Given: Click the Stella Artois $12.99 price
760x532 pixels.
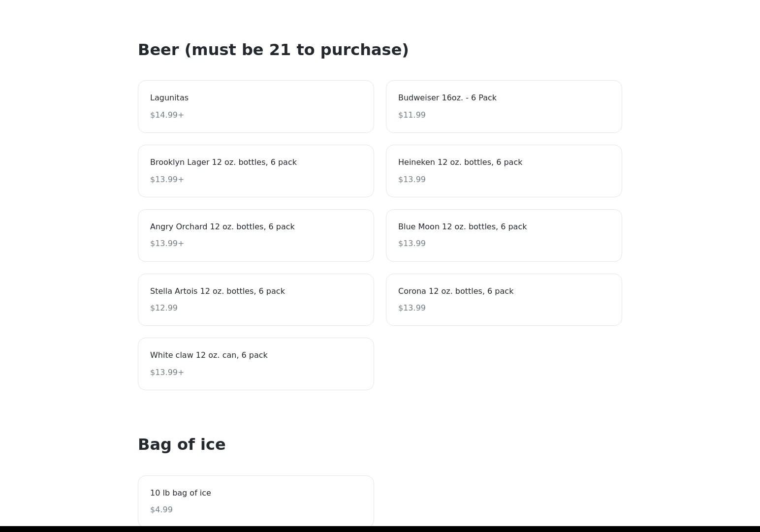Looking at the screenshot, I should pos(163,308).
